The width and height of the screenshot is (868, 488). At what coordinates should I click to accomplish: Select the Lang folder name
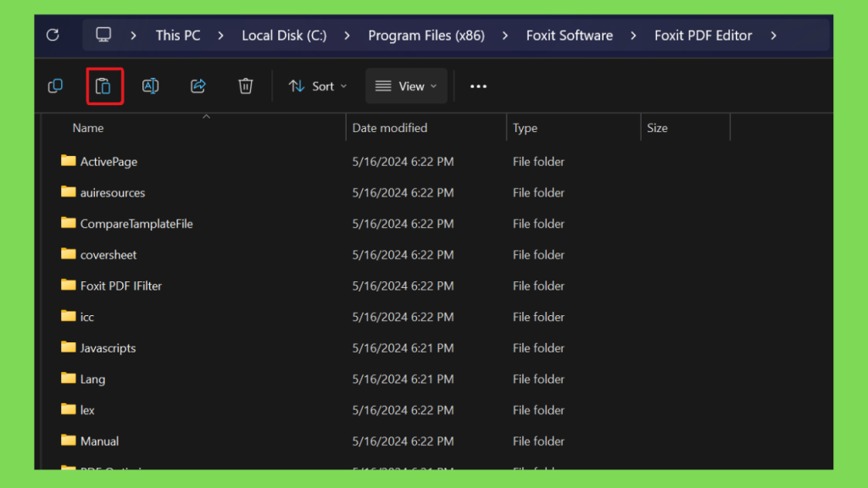click(x=92, y=379)
